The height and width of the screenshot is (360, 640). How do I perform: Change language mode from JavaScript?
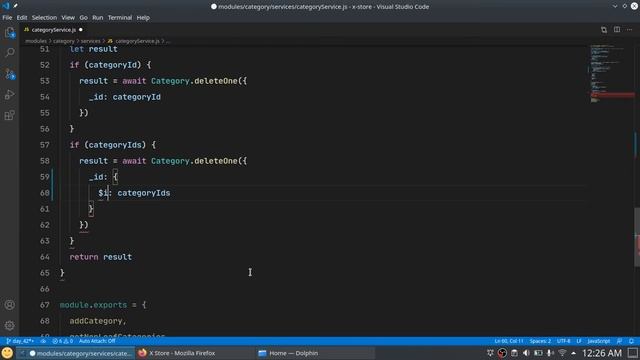click(x=599, y=341)
